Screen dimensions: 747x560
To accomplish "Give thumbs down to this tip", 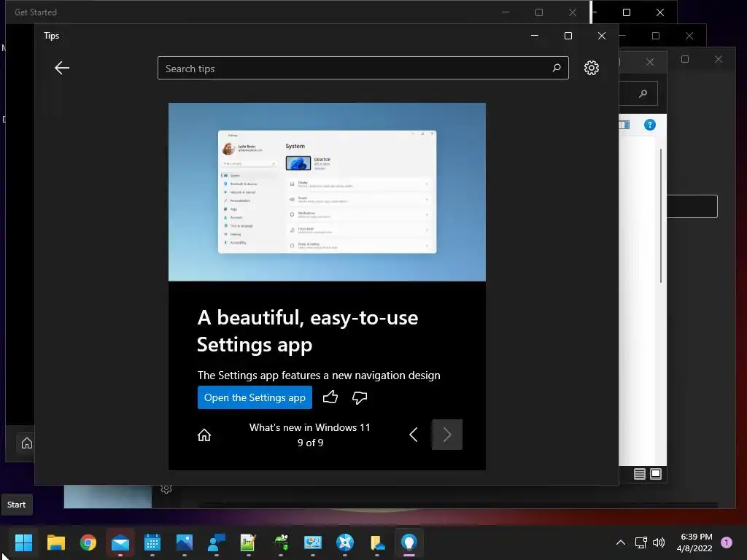I will (x=360, y=397).
